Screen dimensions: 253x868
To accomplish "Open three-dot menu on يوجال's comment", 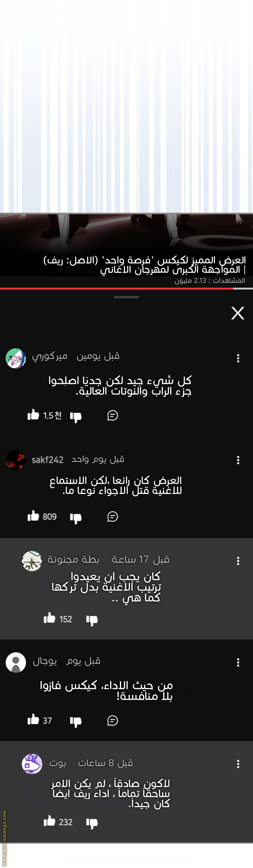I will (238, 662).
